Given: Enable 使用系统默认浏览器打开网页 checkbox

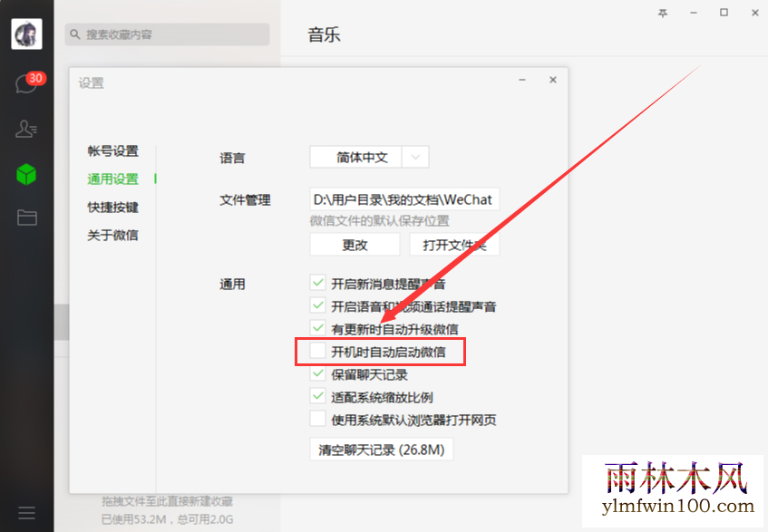Looking at the screenshot, I should click(318, 419).
